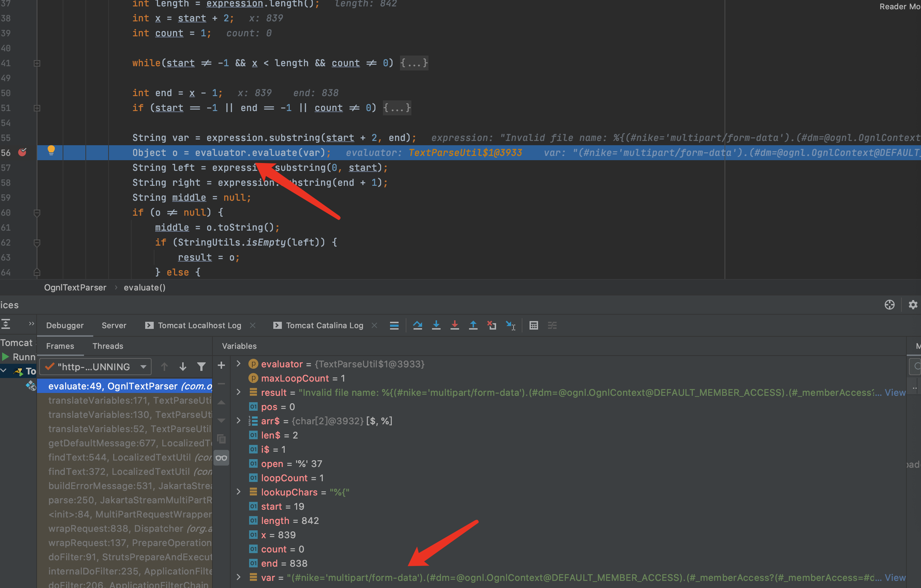Select frame evaluate:49, OgnlTextParser
This screenshot has width=921, height=588.
(125, 386)
